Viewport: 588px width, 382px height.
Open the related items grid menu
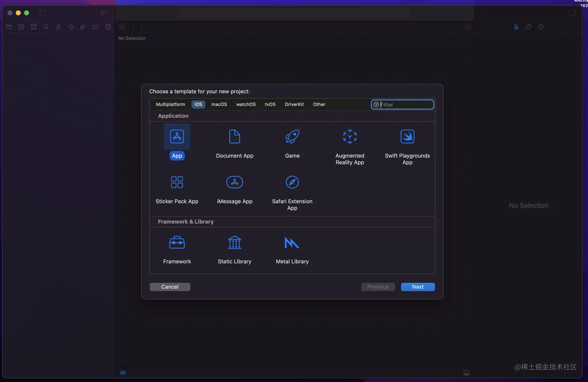[122, 27]
